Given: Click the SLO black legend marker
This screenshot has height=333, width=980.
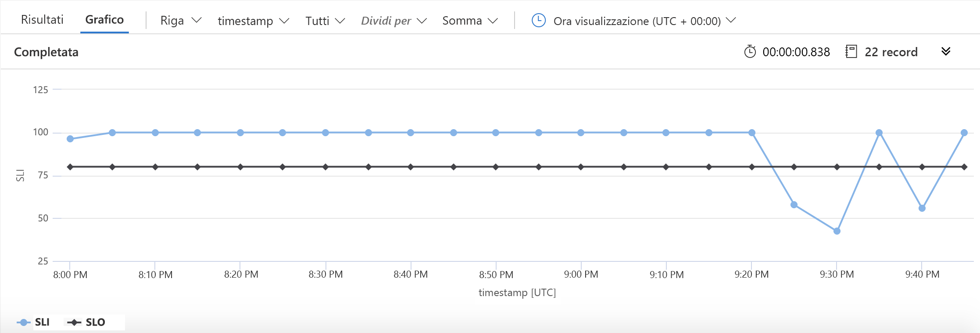Looking at the screenshot, I should tap(74, 322).
